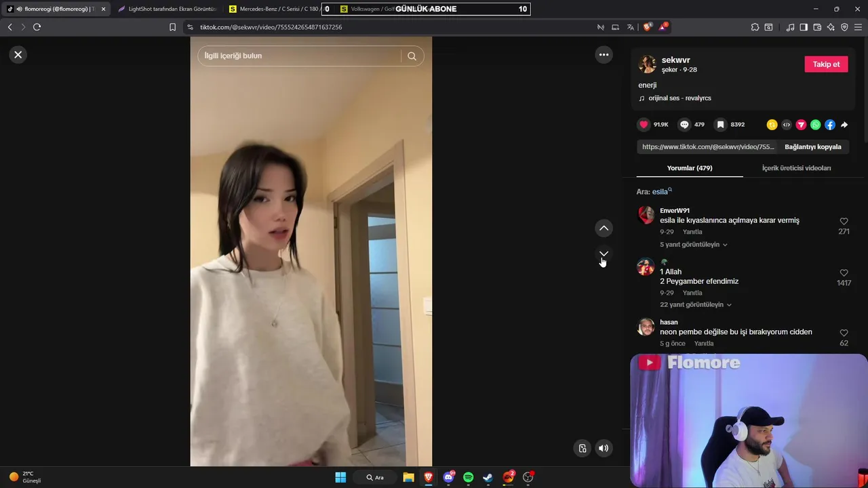Open Leo AI sparkle icon
The width and height of the screenshot is (868, 488).
point(831,27)
